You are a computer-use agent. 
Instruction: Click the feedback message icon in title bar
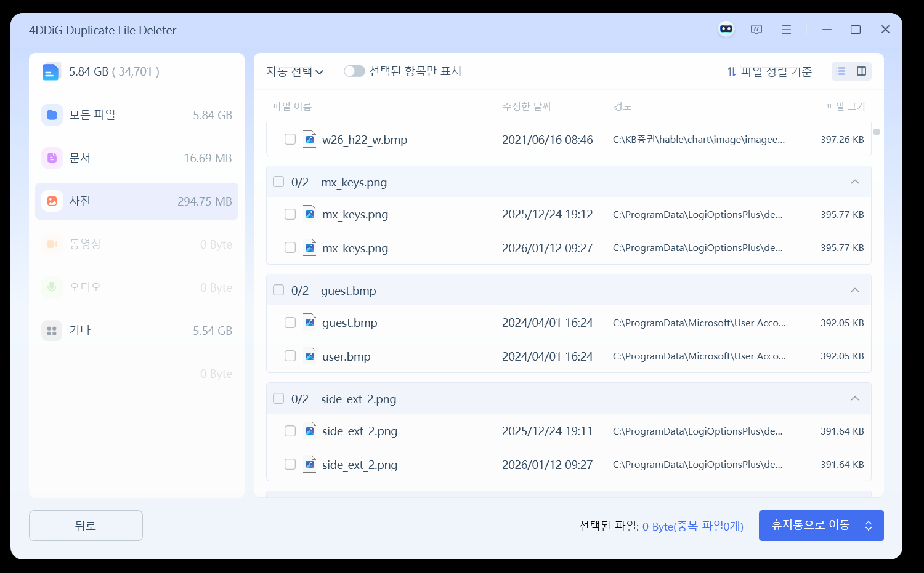(756, 30)
